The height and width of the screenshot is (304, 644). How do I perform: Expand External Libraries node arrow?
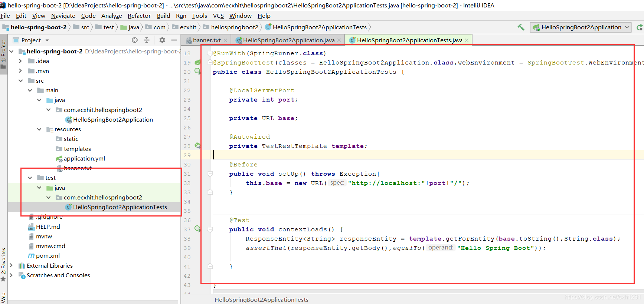click(x=11, y=265)
